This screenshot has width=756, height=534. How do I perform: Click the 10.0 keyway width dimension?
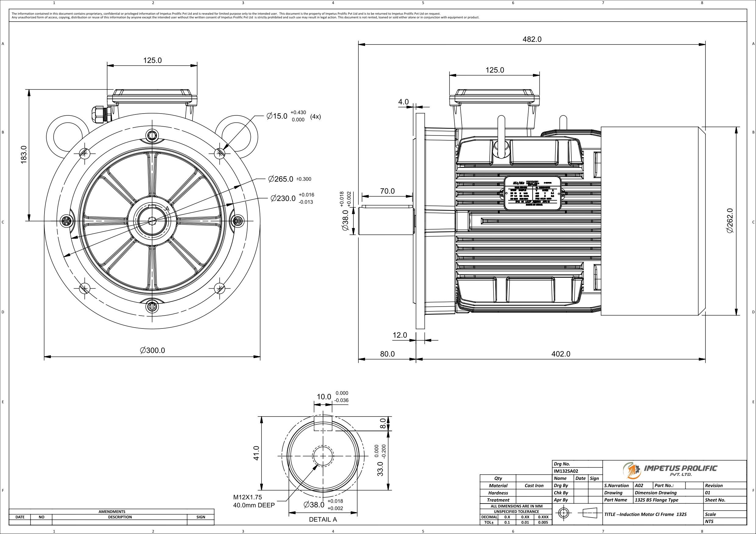(x=332, y=396)
